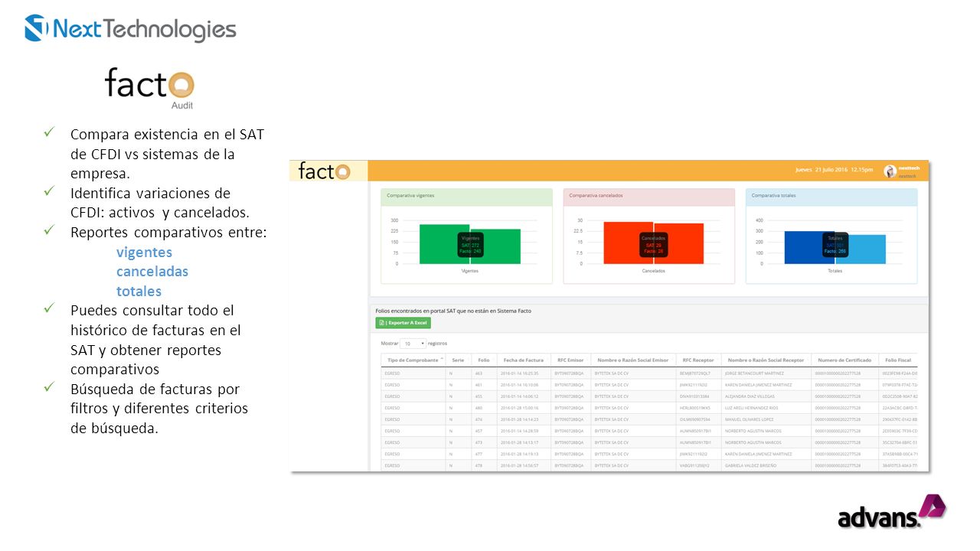
Task: Click blue 'canceladas' text in slide bullets
Action: tap(152, 272)
